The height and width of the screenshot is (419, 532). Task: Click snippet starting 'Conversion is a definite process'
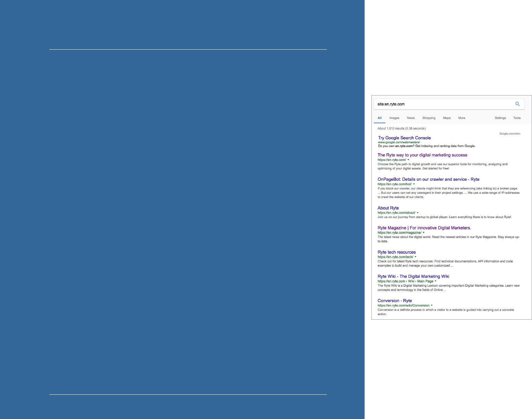coord(446,312)
